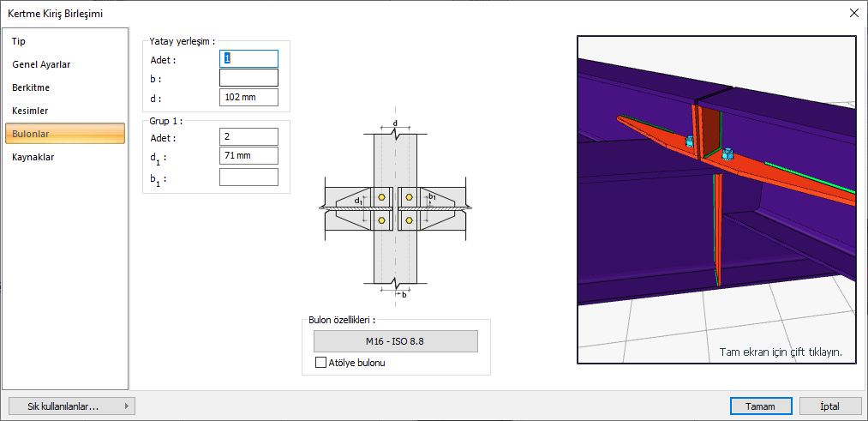The height and width of the screenshot is (421, 868).
Task: Expand the Sık kullanılanlar dropdown
Action: coord(70,406)
